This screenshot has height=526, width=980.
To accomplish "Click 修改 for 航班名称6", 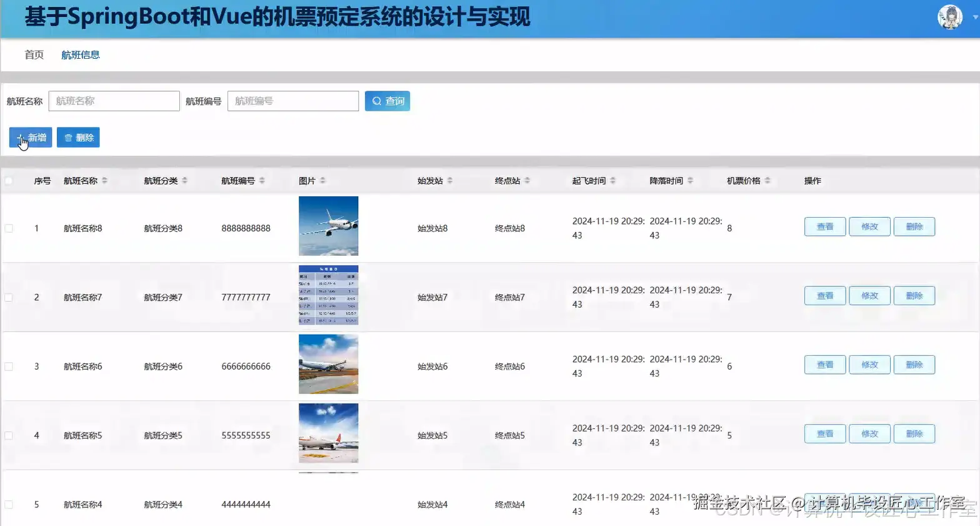I will tap(869, 365).
